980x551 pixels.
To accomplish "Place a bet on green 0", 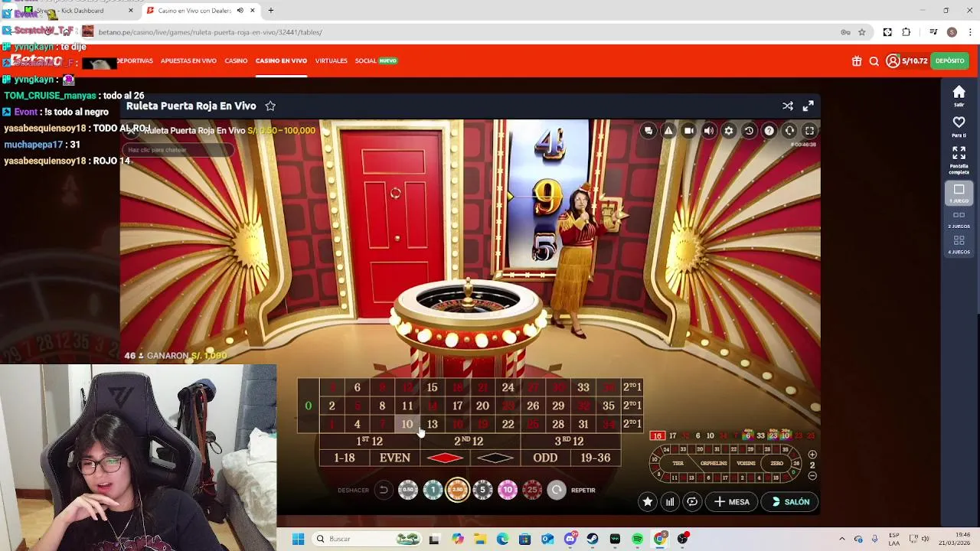I will click(x=309, y=406).
